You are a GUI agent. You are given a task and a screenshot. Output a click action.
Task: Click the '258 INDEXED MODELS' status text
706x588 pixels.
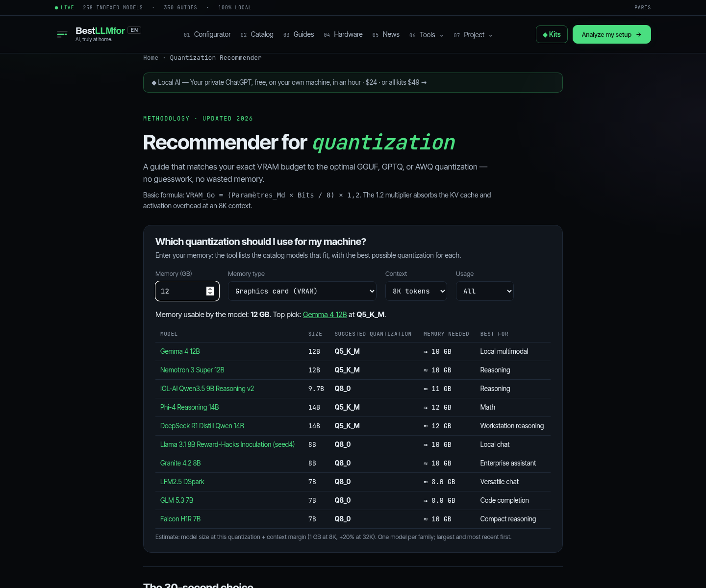113,7
